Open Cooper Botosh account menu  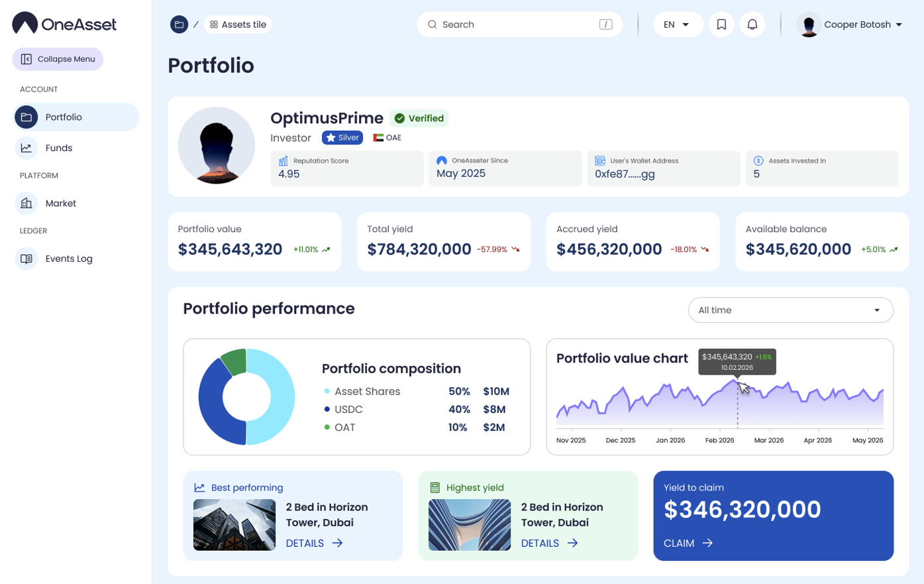pos(850,25)
